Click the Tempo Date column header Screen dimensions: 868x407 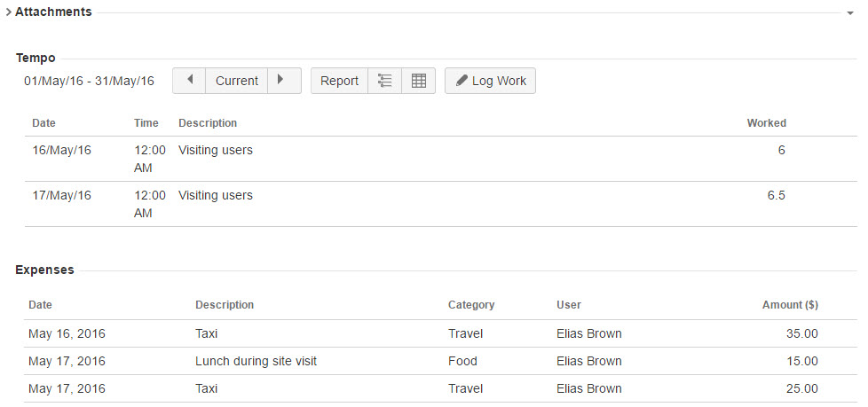click(43, 123)
